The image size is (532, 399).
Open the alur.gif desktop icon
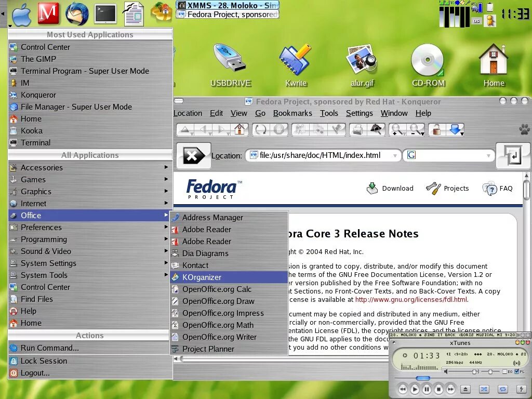click(362, 65)
